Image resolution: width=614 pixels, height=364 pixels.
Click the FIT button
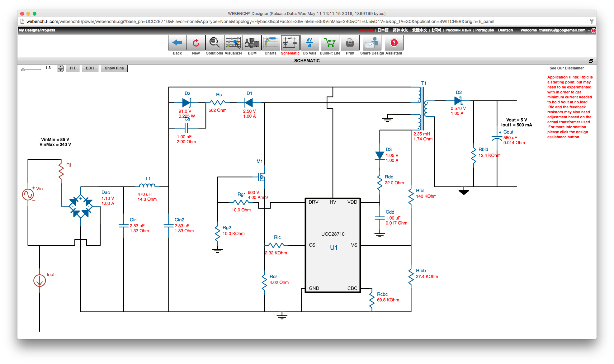(73, 69)
